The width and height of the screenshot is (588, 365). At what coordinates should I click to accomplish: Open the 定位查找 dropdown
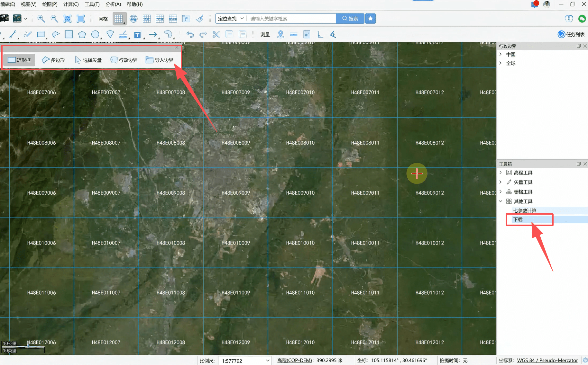(x=231, y=19)
